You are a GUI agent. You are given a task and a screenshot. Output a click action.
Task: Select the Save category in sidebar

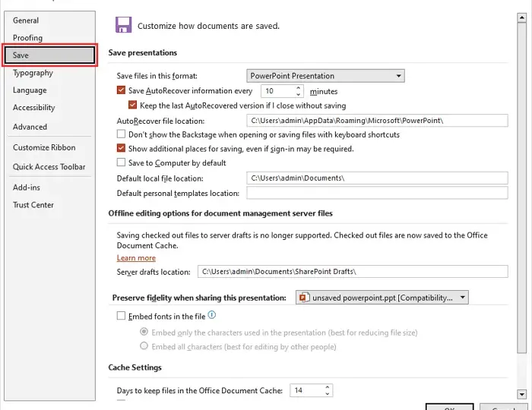[x=49, y=55]
